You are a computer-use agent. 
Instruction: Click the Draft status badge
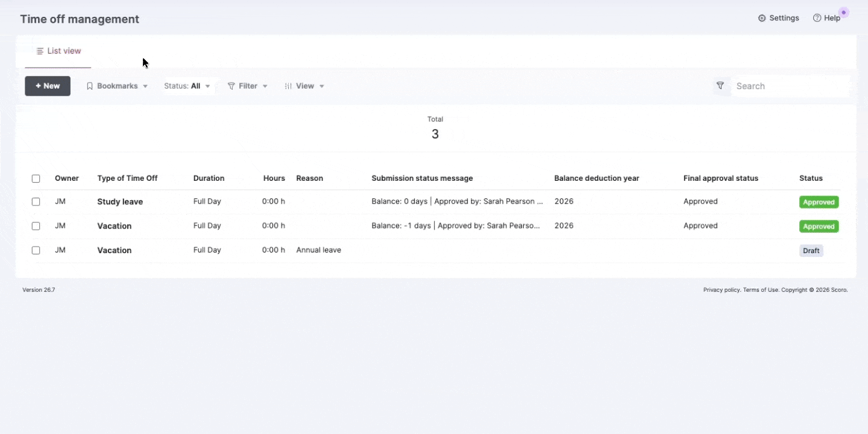(x=811, y=250)
